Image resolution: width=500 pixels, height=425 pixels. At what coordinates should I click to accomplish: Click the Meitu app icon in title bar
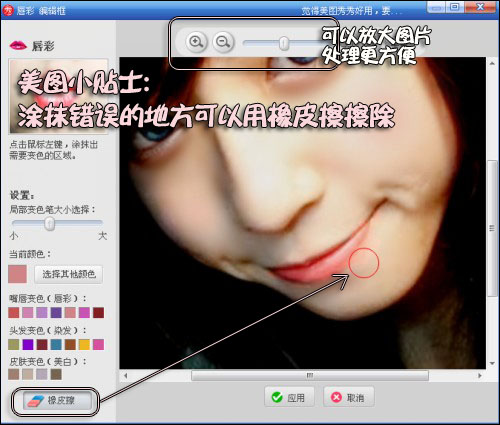tap(7, 10)
